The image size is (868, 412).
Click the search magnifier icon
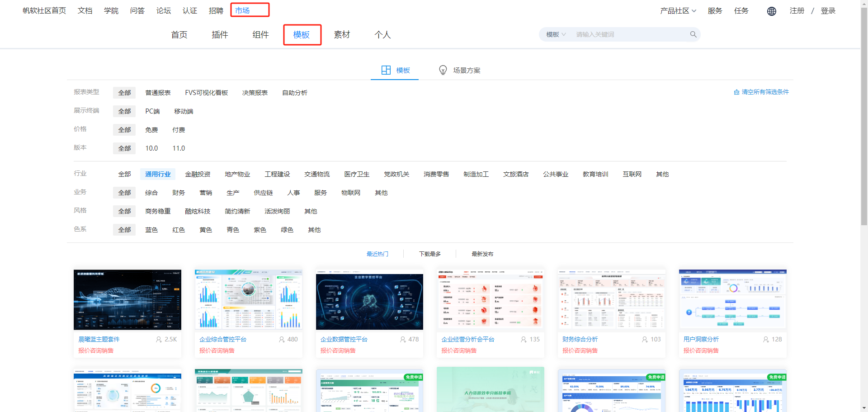tap(693, 34)
